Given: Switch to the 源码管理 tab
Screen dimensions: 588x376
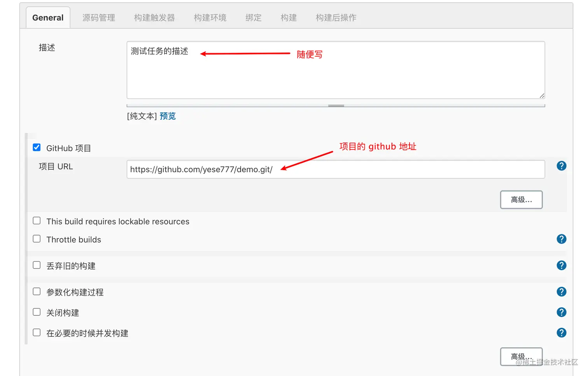Looking at the screenshot, I should pyautogui.click(x=99, y=17).
